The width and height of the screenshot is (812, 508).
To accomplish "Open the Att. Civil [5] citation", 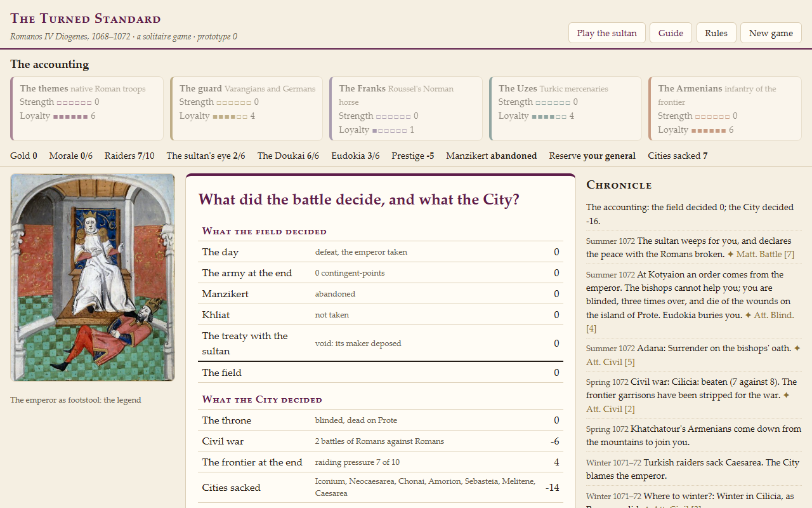I will click(693, 355).
